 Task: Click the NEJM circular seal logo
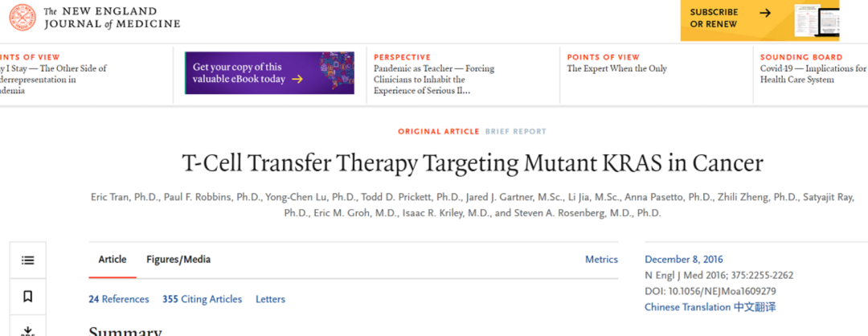point(23,18)
